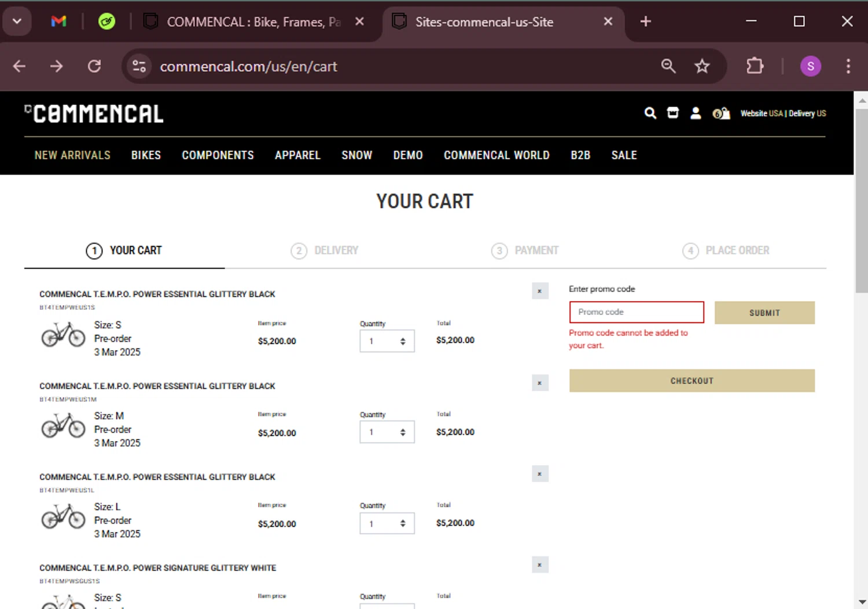Viewport: 868px width, 609px height.
Task: Change Website USA delivery region
Action: (783, 113)
